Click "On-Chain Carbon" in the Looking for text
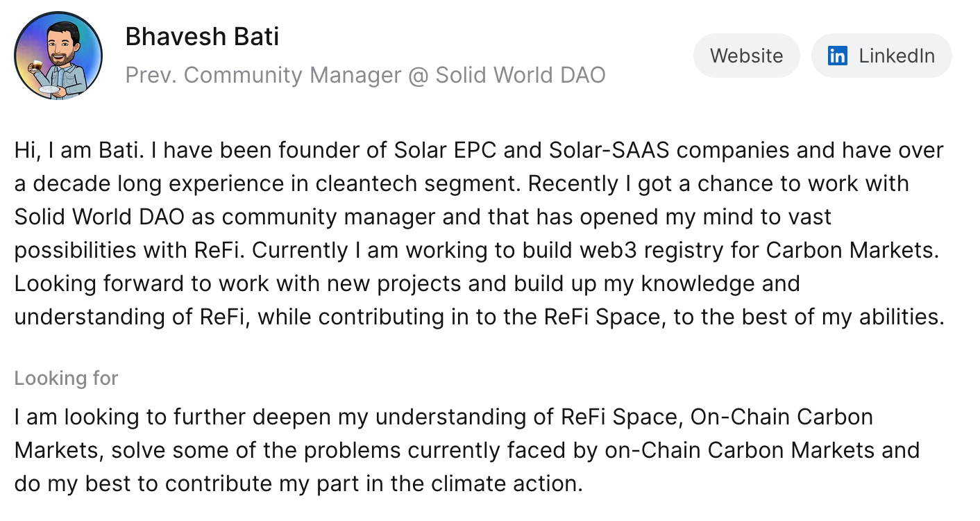Image resolution: width=980 pixels, height=521 pixels. [782, 417]
